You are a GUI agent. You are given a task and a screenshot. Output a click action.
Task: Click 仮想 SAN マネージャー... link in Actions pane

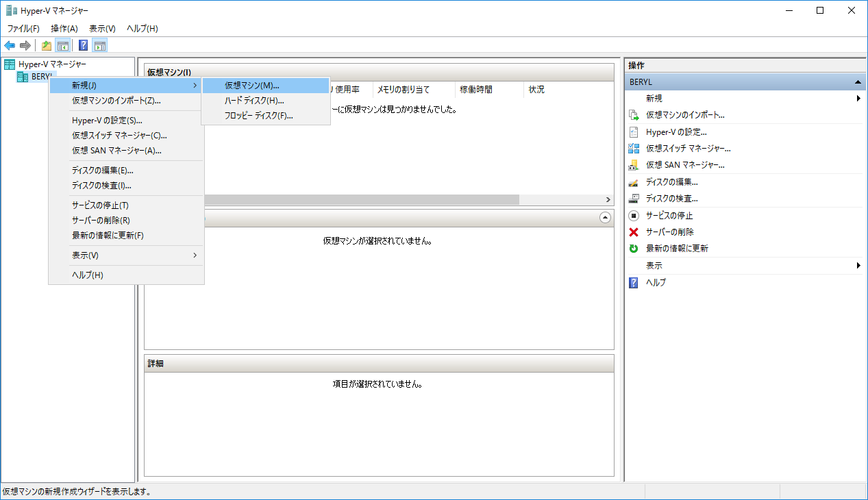[x=685, y=165]
